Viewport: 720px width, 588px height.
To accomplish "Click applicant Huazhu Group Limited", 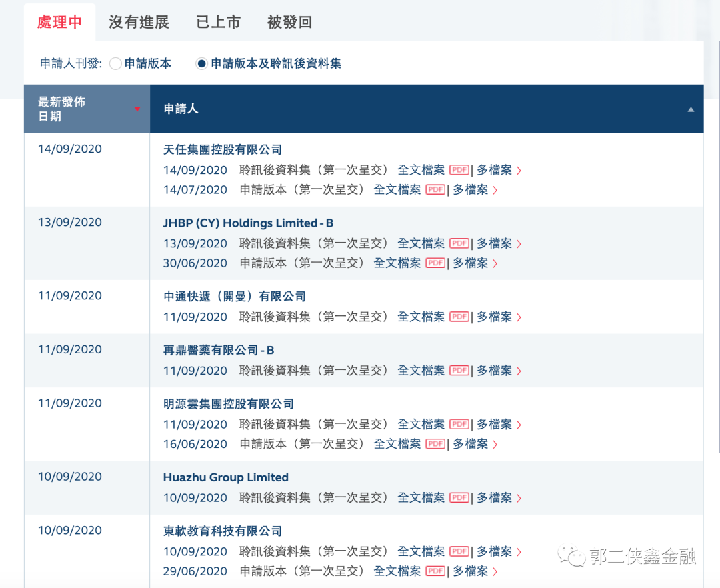I will coord(226,477).
